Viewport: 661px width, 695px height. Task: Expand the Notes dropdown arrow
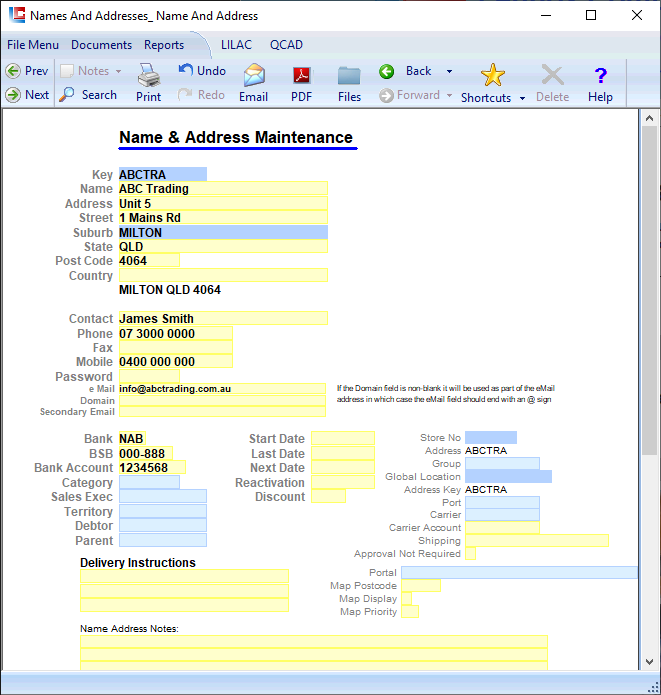pos(118,71)
